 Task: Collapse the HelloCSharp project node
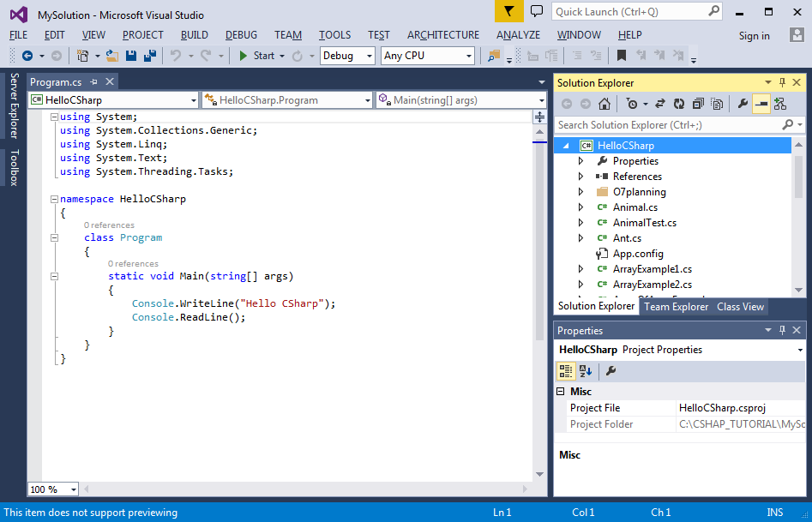(566, 146)
